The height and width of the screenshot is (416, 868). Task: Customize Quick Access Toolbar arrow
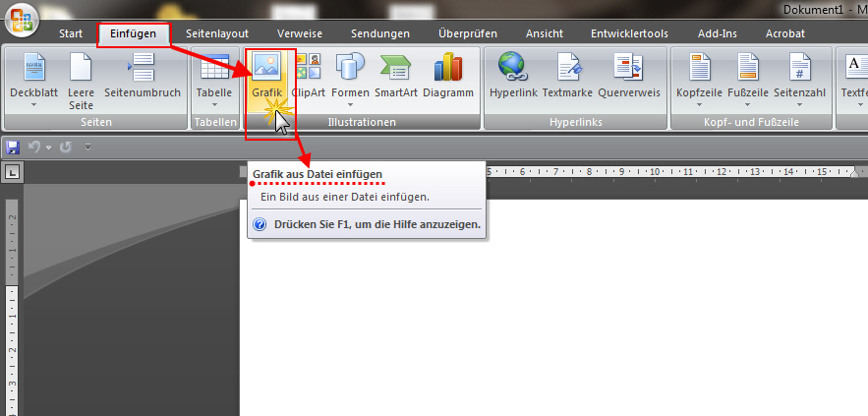click(87, 148)
